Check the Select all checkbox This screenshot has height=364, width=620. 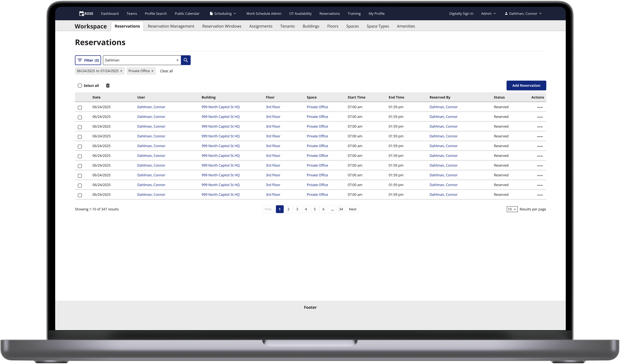80,86
